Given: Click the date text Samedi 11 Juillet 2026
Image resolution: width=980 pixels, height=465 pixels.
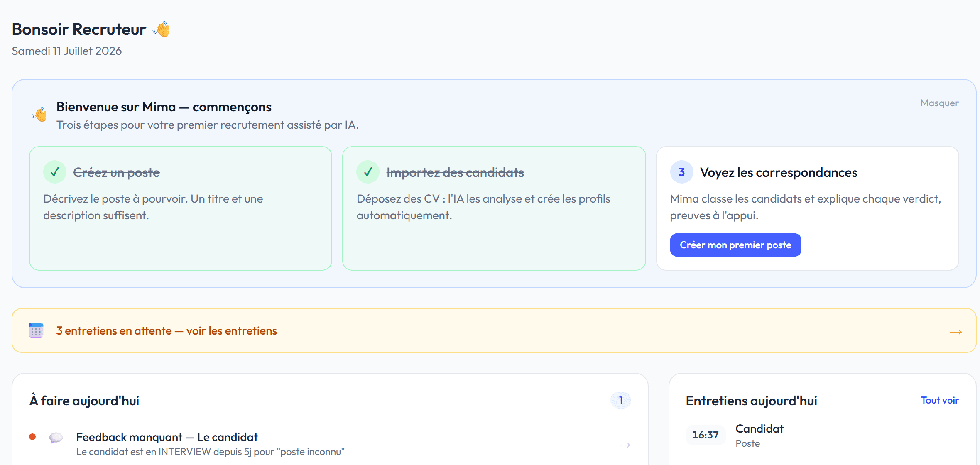Looking at the screenshot, I should [x=67, y=51].
